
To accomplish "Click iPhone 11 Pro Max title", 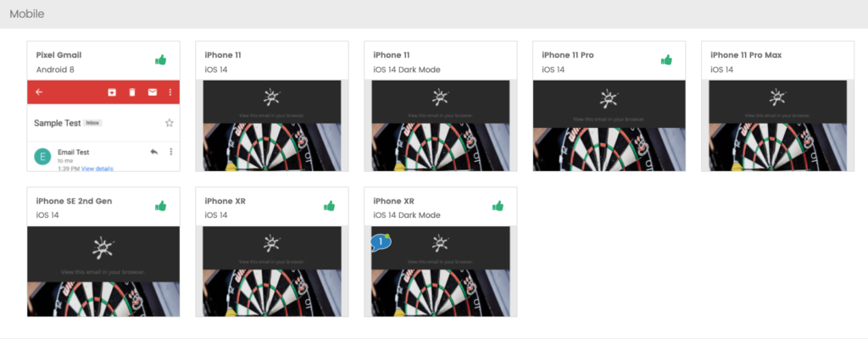I will click(x=746, y=55).
